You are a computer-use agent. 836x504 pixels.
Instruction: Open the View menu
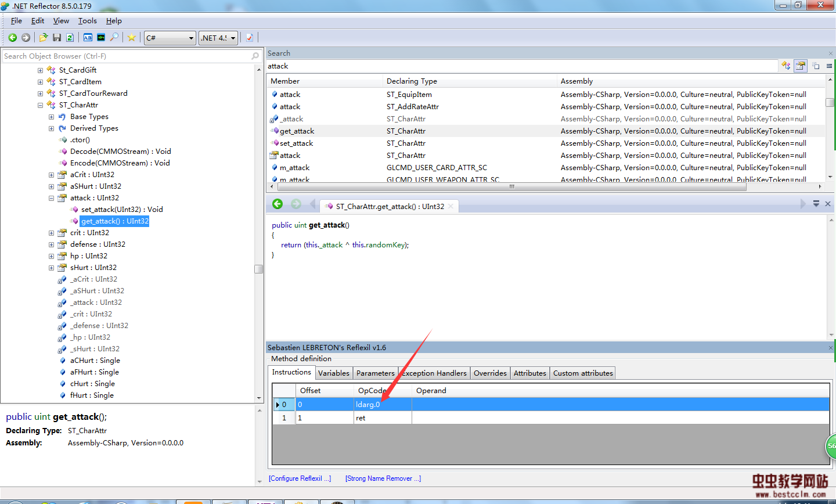(61, 21)
